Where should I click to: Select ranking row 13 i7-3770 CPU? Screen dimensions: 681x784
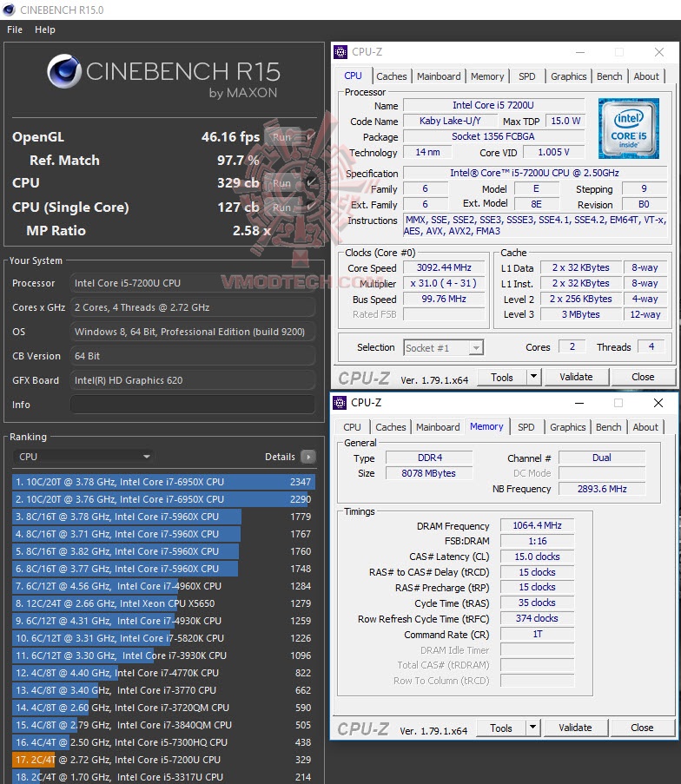[x=163, y=690]
